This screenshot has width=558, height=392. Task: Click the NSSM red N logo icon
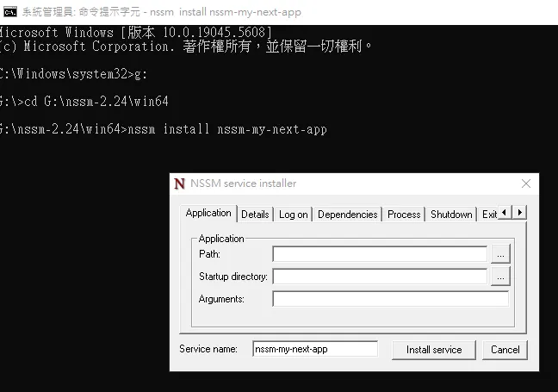180,184
